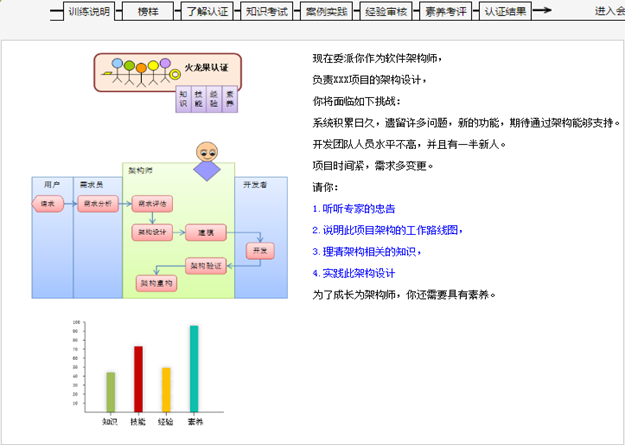The height and width of the screenshot is (445, 625).
Task: Click the 需求分析 flowchart node
Action: click(x=98, y=204)
